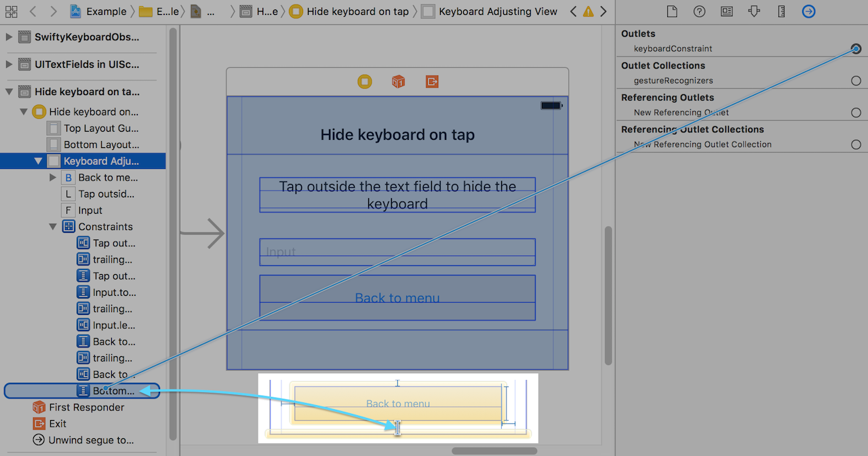Show the Identity inspector
Image resolution: width=868 pixels, height=456 pixels.
pyautogui.click(x=726, y=12)
